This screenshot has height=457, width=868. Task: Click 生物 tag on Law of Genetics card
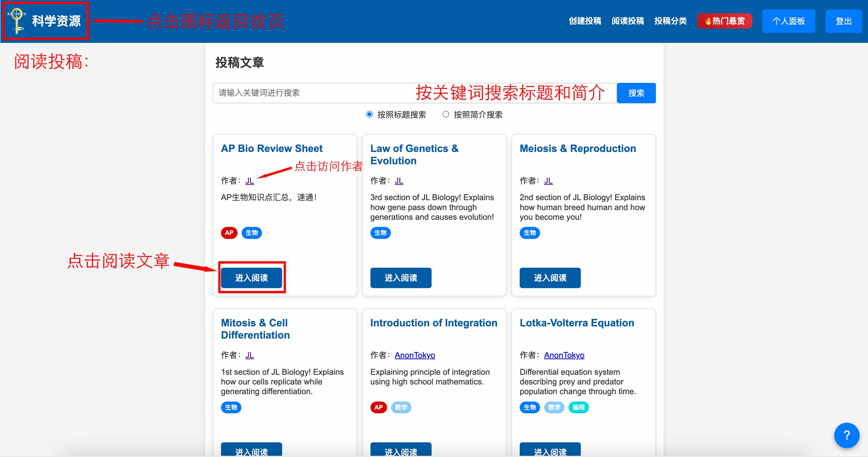(380, 233)
